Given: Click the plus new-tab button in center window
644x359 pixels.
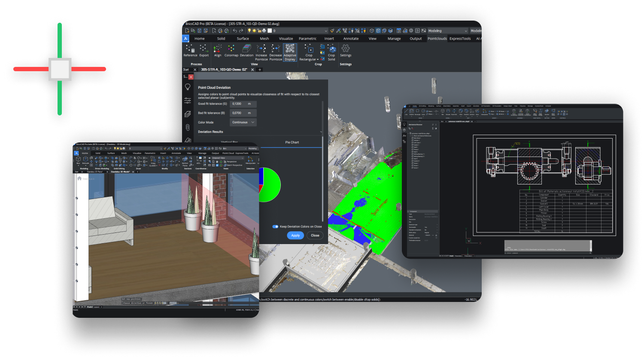Looking at the screenshot, I should (x=260, y=69).
